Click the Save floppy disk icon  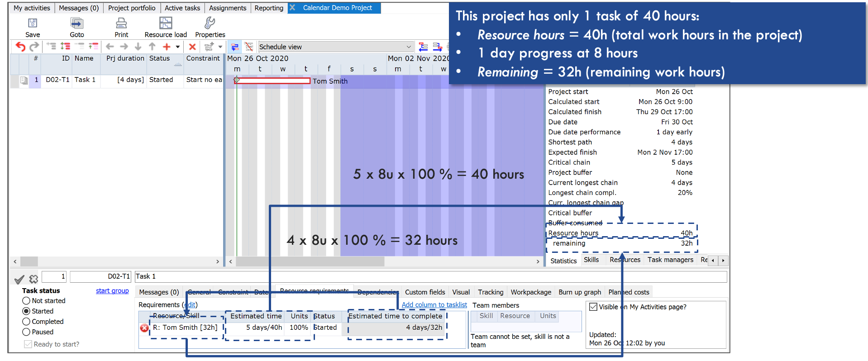(x=32, y=23)
